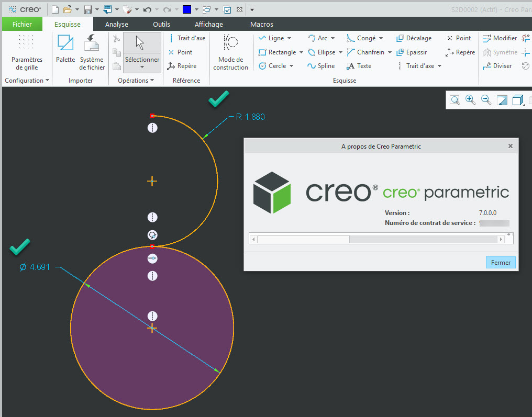
Task: Toggle the Sélectionner arrow tool
Action: [142, 49]
